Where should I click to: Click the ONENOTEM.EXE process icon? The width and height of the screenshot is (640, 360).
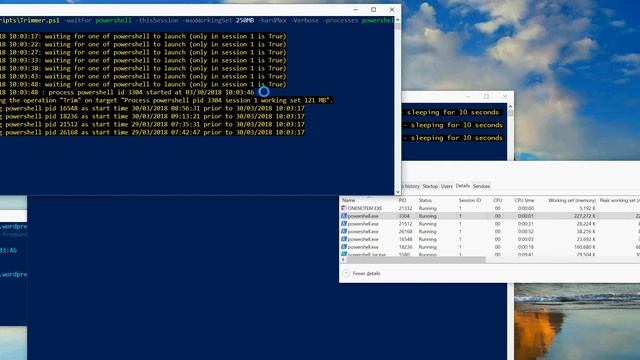click(x=344, y=208)
